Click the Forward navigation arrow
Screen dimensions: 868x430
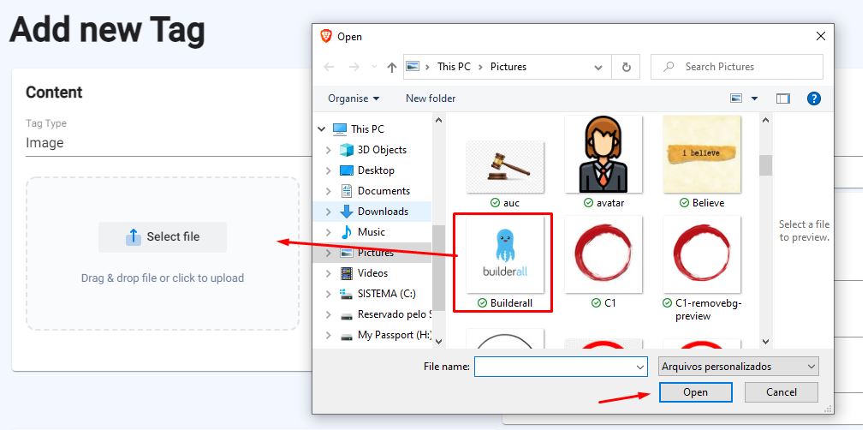pyautogui.click(x=354, y=67)
